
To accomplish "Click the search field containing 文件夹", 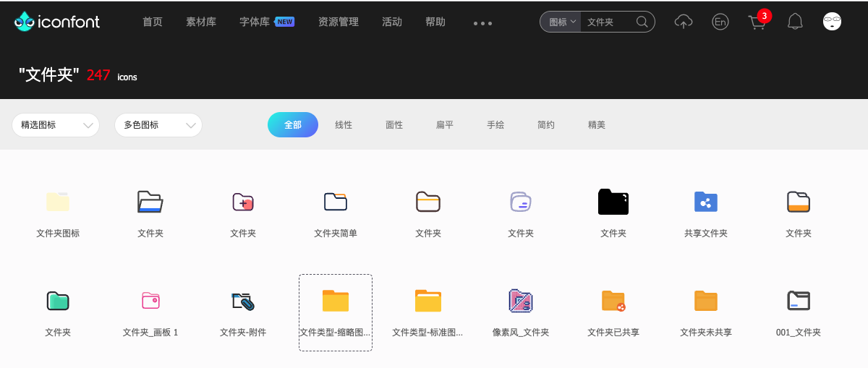I will tap(608, 22).
